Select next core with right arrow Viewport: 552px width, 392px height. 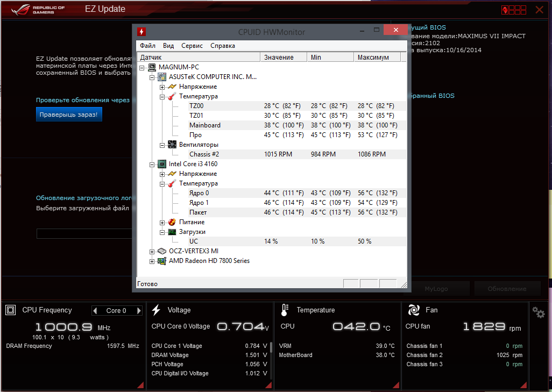[139, 310]
